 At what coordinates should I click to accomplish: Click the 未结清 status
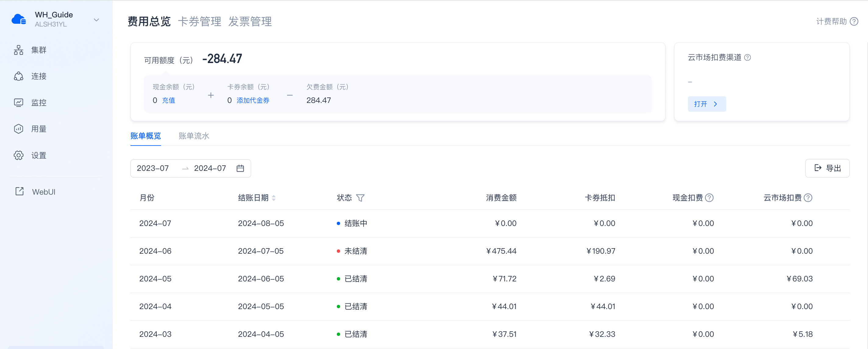tap(356, 251)
